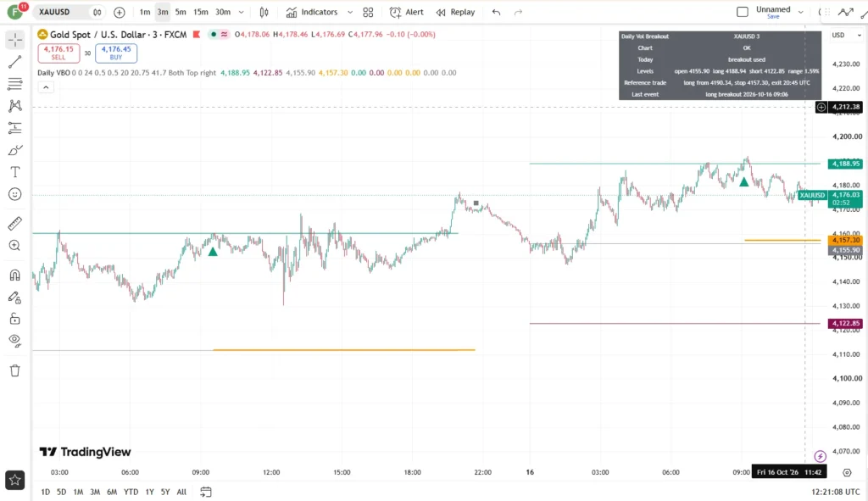Click the 4,122.85 maroon price label
868x501 pixels.
(x=845, y=323)
